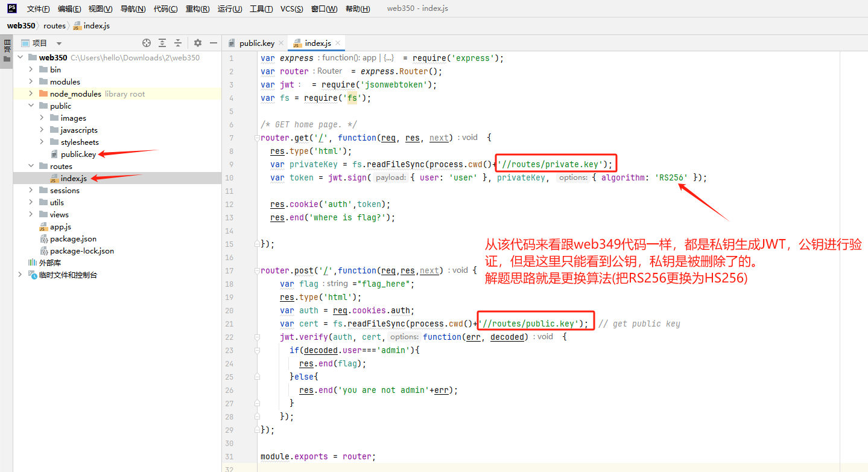Click the routes breadcrumb in navigation bar

click(x=54, y=26)
